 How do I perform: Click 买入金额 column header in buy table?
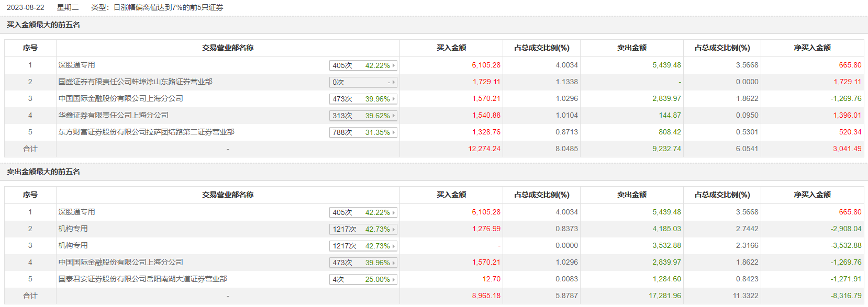click(x=451, y=48)
